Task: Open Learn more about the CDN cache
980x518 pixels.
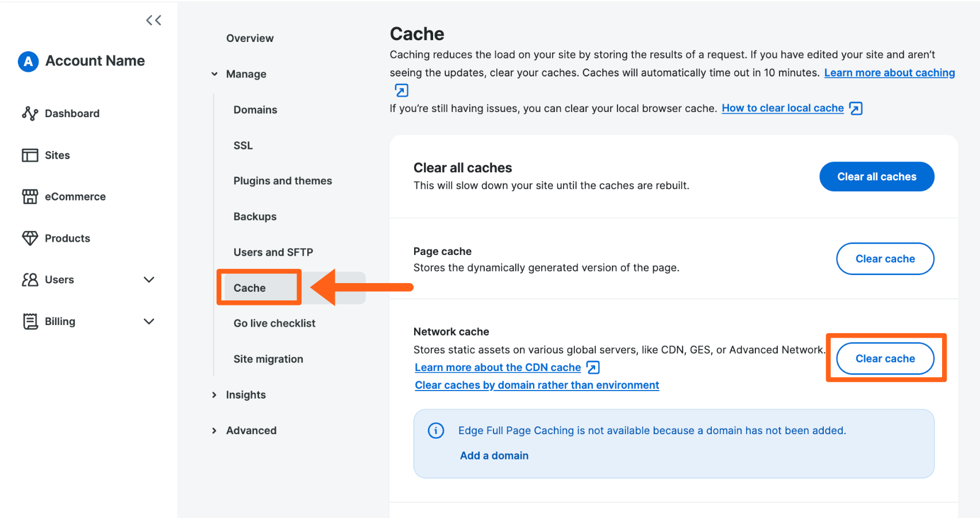Action: pos(497,367)
